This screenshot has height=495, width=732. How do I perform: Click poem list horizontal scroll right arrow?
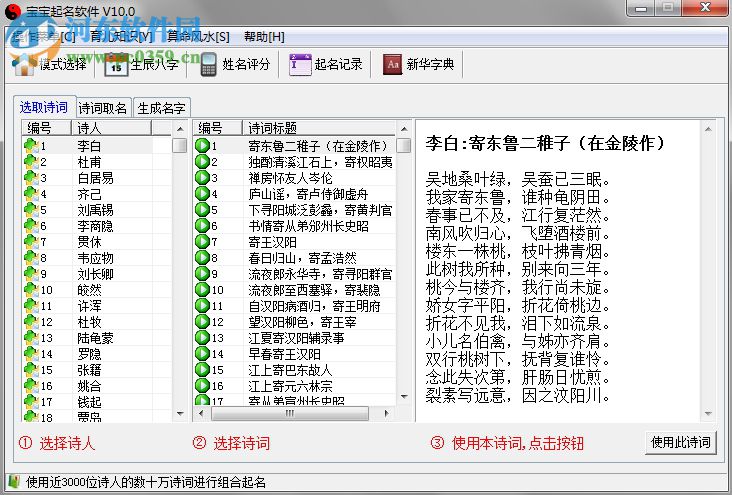tap(387, 413)
